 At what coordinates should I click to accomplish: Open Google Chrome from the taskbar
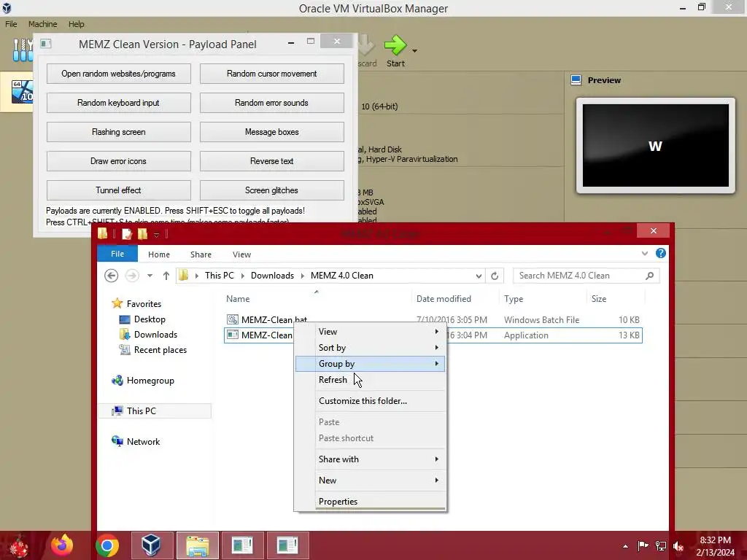click(x=107, y=546)
